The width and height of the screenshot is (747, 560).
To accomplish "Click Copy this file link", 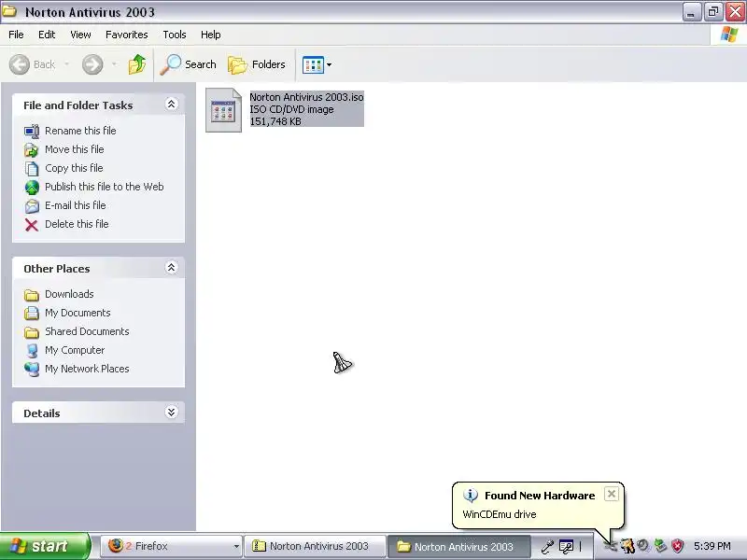I will coord(74,168).
